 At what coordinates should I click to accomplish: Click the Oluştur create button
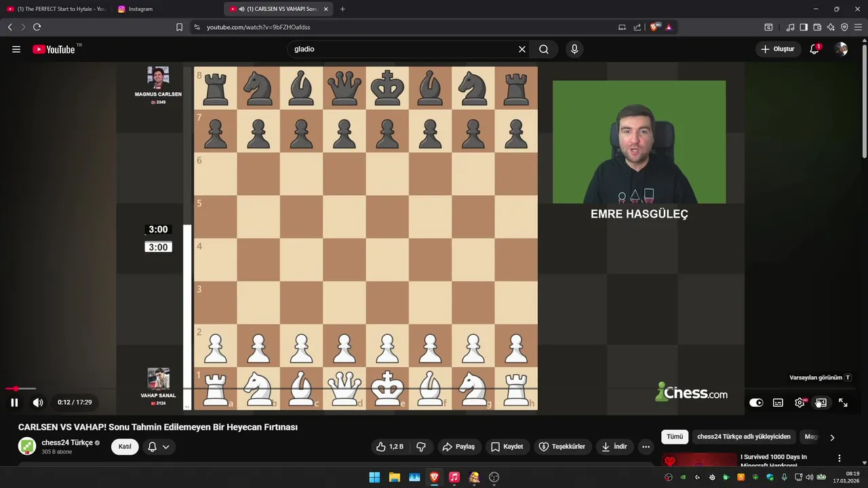click(x=777, y=49)
